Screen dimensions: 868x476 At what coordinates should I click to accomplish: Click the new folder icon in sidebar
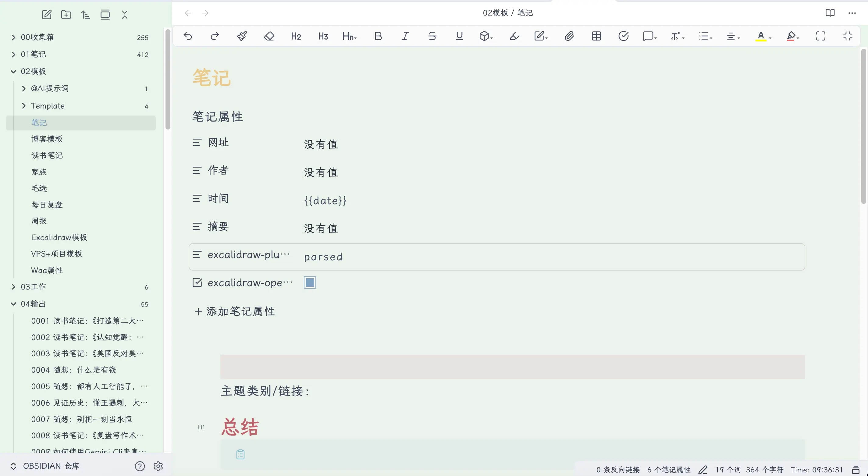66,15
